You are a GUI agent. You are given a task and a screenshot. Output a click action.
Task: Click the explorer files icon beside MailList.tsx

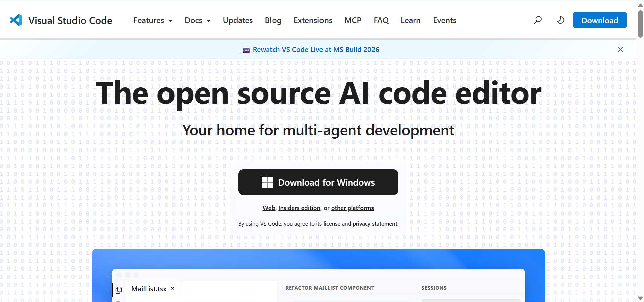[119, 290]
